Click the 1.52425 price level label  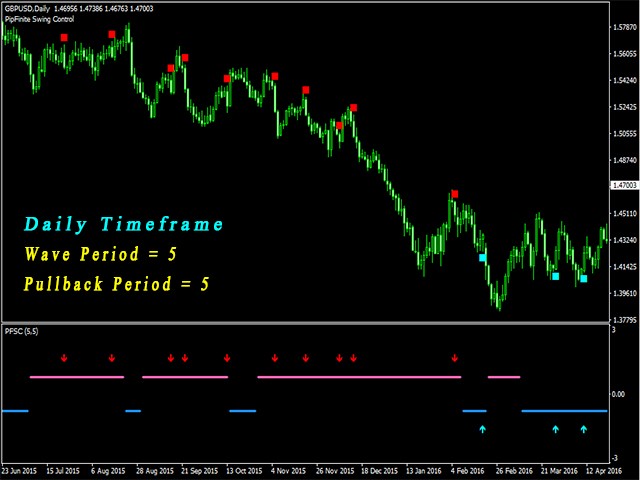pos(625,107)
